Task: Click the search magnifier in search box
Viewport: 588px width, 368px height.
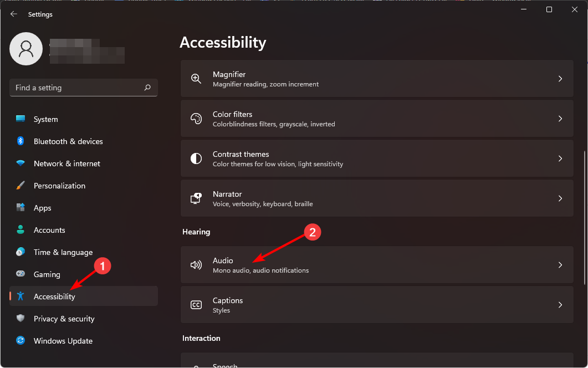Action: click(x=147, y=88)
